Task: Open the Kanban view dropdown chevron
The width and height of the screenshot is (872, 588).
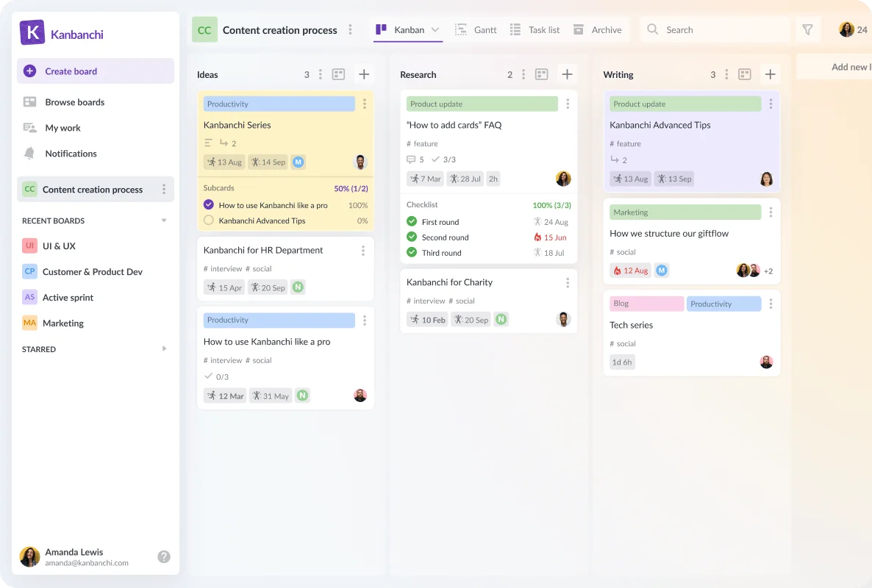Action: point(435,30)
